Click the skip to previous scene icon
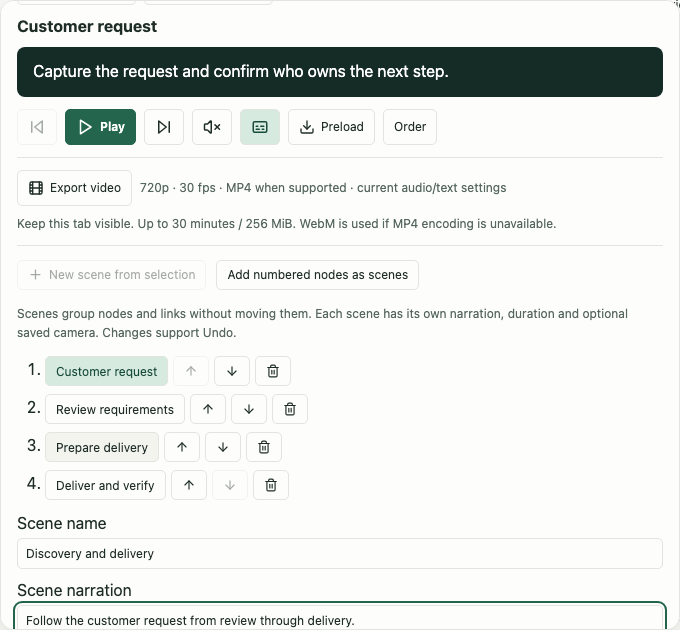The height and width of the screenshot is (630, 680). coord(37,127)
